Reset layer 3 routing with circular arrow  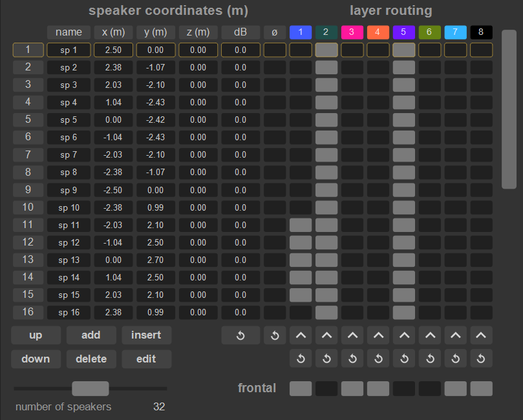[x=352, y=359]
